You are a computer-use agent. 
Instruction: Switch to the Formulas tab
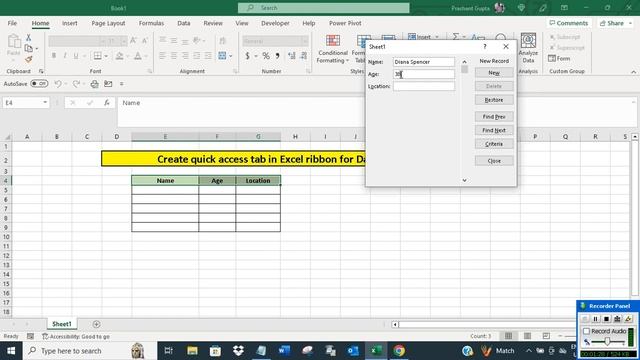tap(151, 23)
